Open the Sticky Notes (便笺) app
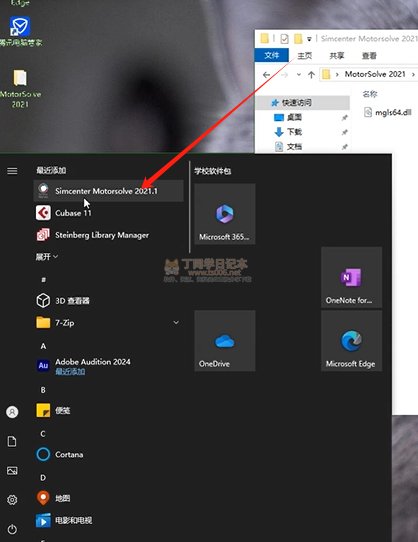Image resolution: width=418 pixels, height=542 pixels. point(108,410)
